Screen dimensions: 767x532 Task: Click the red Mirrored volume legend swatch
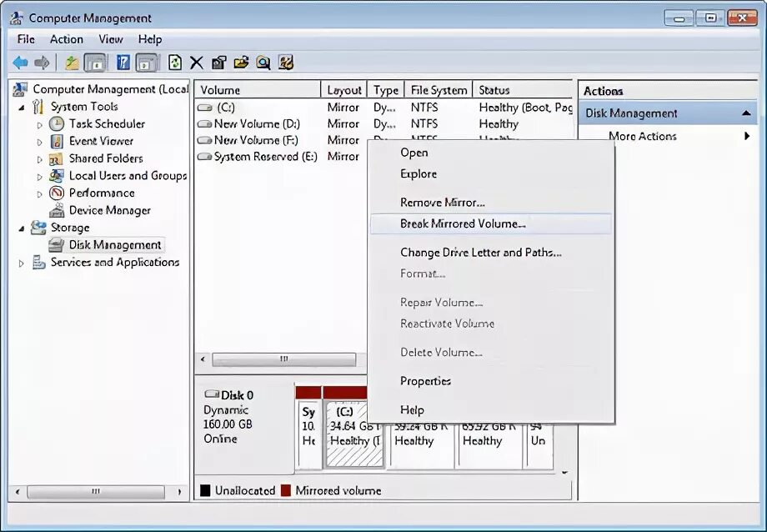click(286, 490)
